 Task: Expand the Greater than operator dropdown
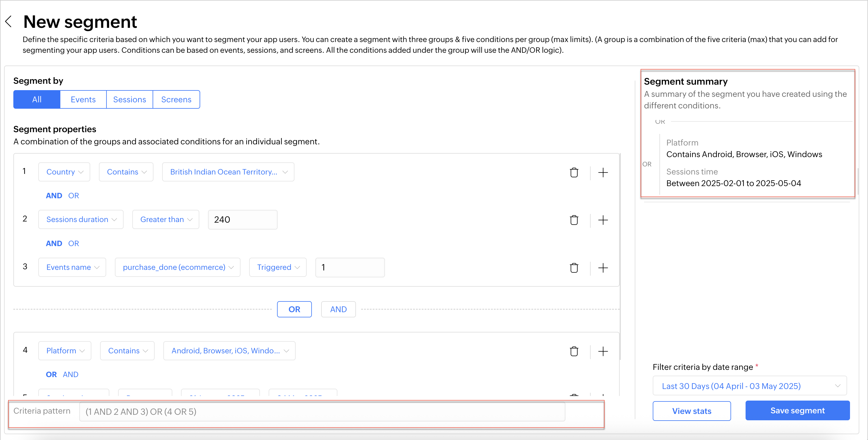coord(166,219)
